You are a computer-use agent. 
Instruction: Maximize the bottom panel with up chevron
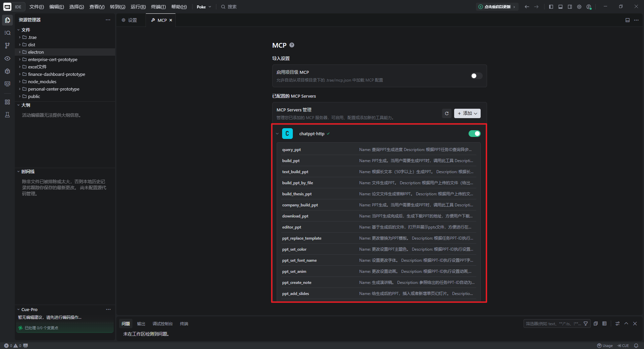coord(626,323)
